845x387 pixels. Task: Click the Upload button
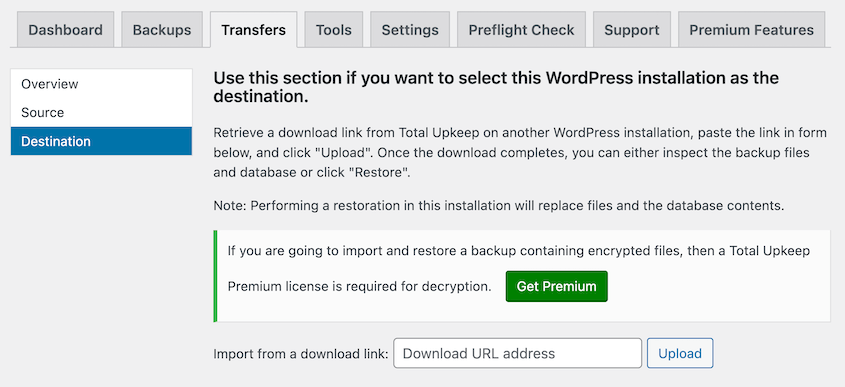tap(680, 353)
